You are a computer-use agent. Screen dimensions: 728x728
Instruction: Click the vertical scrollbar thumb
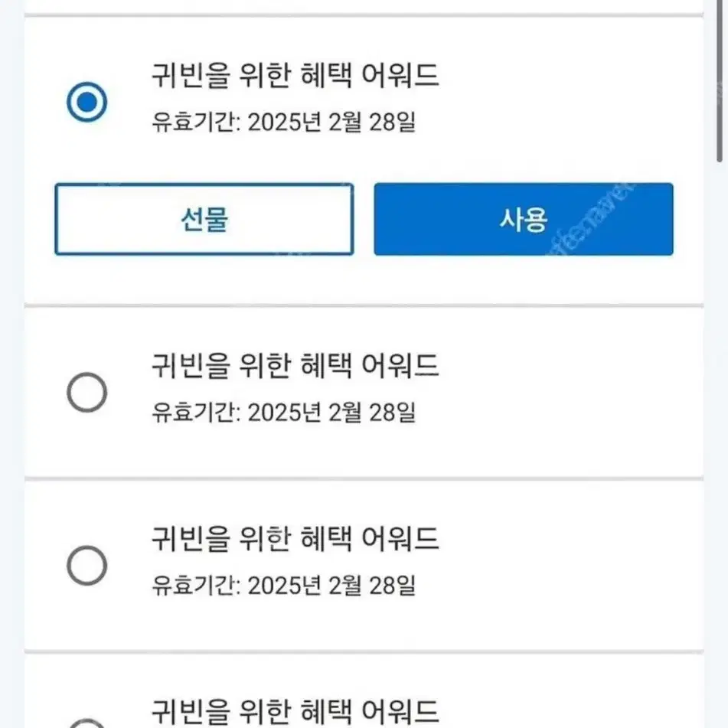720,81
